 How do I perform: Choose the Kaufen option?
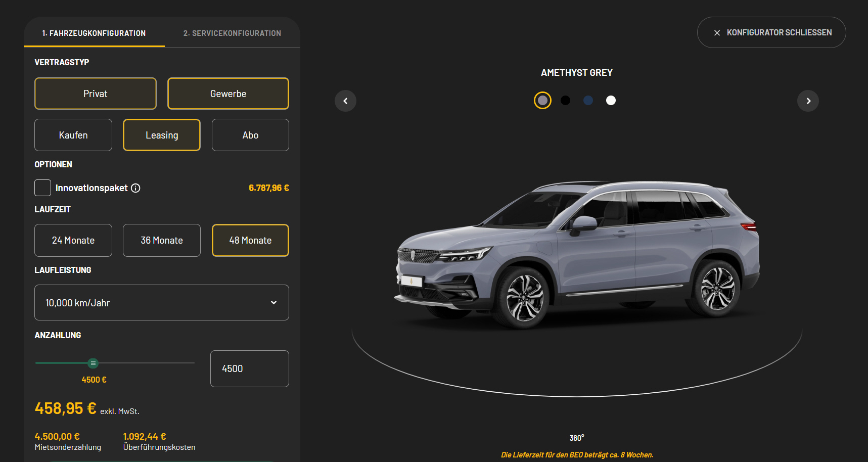point(73,135)
